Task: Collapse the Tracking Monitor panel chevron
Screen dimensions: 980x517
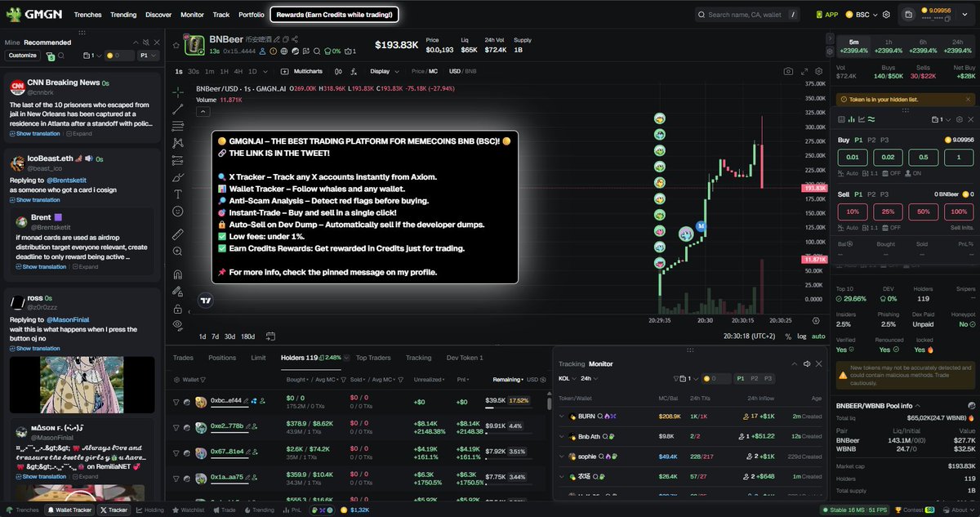Action: click(793, 363)
